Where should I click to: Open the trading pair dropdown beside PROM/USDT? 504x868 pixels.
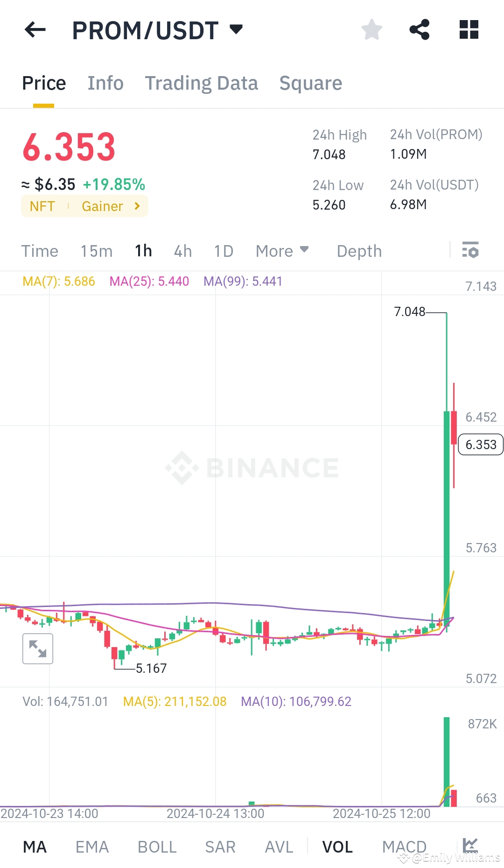(x=236, y=30)
